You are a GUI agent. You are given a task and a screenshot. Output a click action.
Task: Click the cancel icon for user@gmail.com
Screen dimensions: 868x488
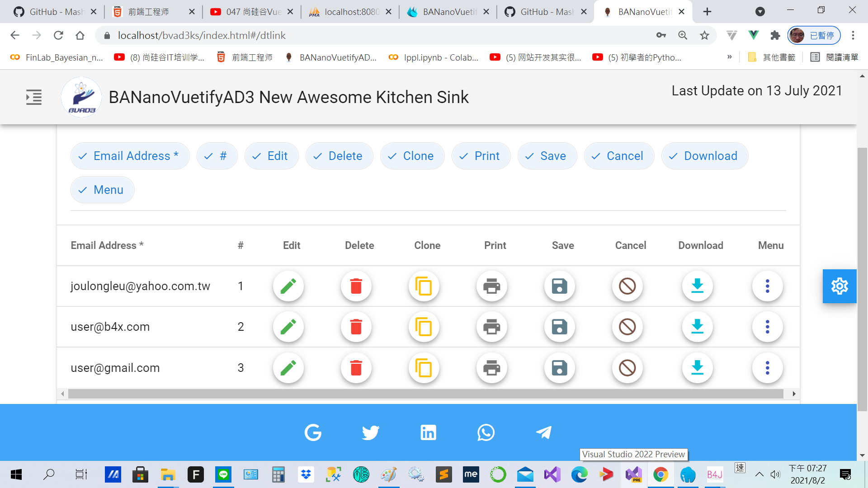click(x=627, y=368)
